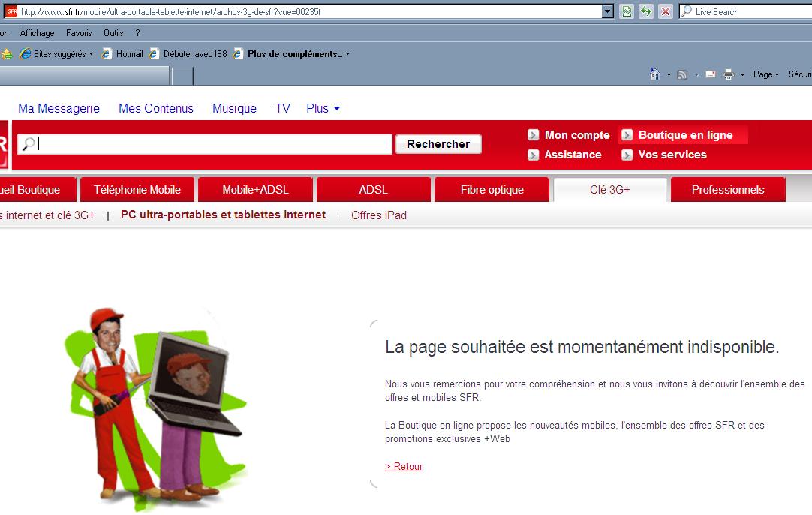Open the Offres iPad link

[379, 215]
